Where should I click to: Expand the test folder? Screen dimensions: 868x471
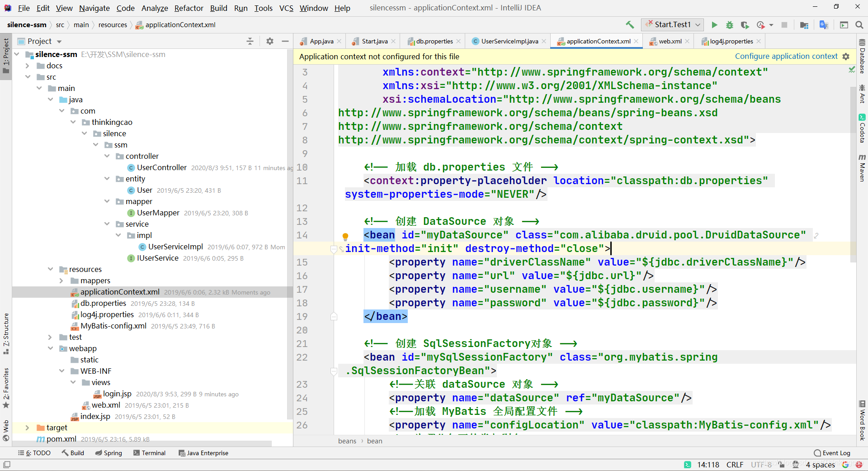50,337
